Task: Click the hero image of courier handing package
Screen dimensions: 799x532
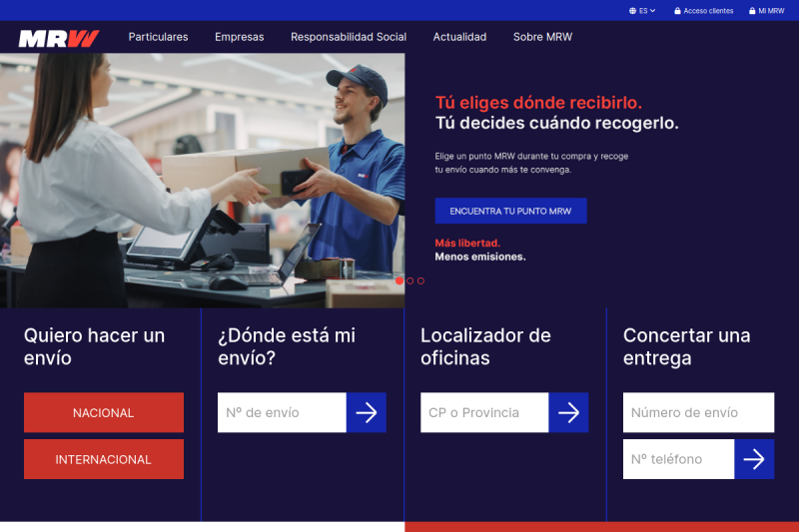Action: point(203,181)
